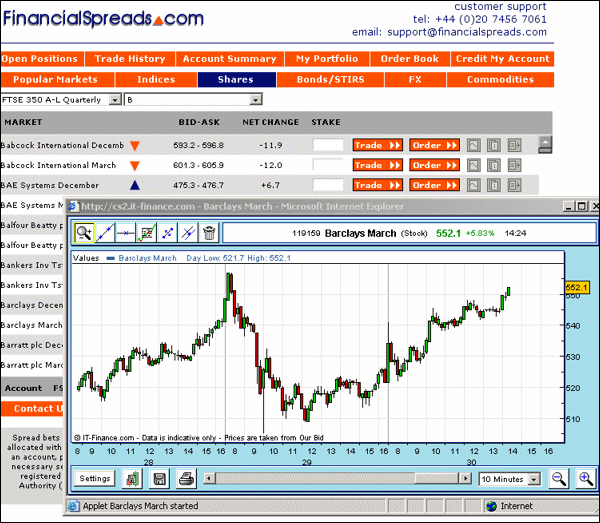Screen dimensions: 600x523
Task: Click Order button for BAE Systems December
Action: pos(434,185)
